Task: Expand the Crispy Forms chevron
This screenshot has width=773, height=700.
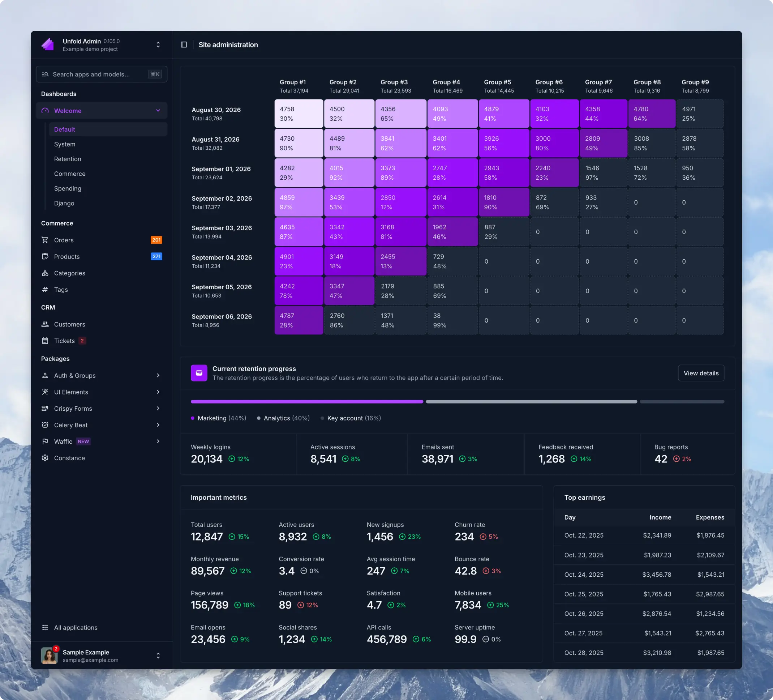Action: point(158,409)
